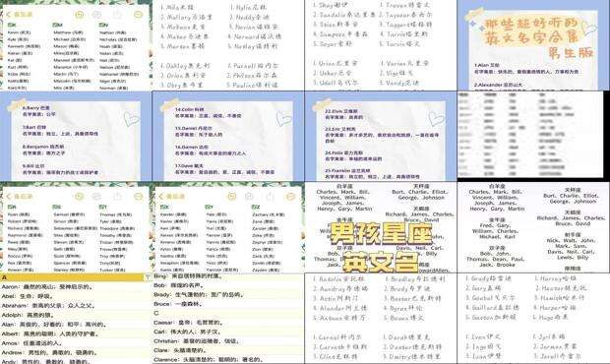Select the Clarence row in the name list

pyautogui.click(x=228, y=360)
